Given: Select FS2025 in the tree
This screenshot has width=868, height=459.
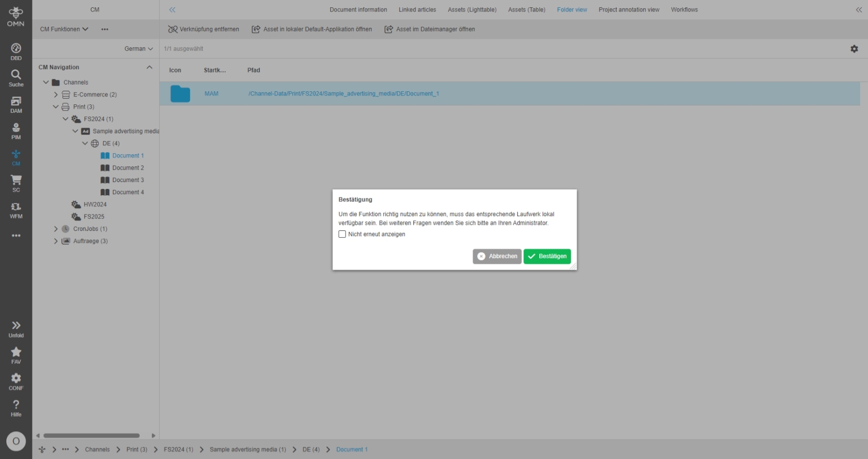Looking at the screenshot, I should click(94, 217).
